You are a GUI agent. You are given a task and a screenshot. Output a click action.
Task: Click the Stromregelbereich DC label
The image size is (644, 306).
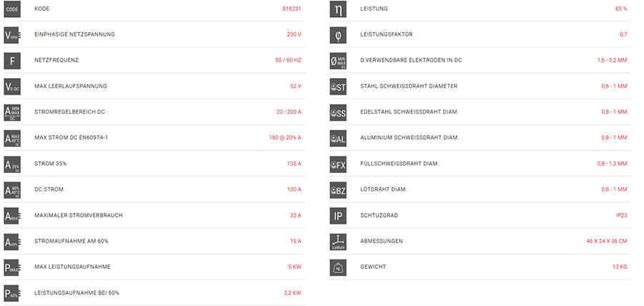(69, 113)
